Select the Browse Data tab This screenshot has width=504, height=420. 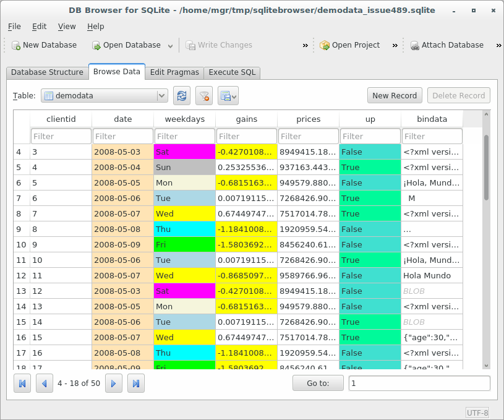117,72
